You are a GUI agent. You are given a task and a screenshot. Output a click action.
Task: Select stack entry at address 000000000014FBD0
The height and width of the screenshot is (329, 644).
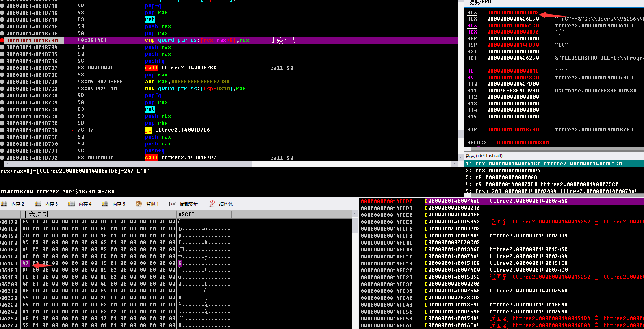(502, 201)
